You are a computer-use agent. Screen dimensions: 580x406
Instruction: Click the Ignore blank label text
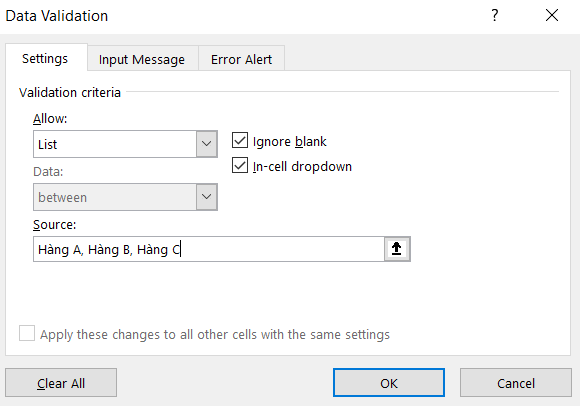click(290, 142)
